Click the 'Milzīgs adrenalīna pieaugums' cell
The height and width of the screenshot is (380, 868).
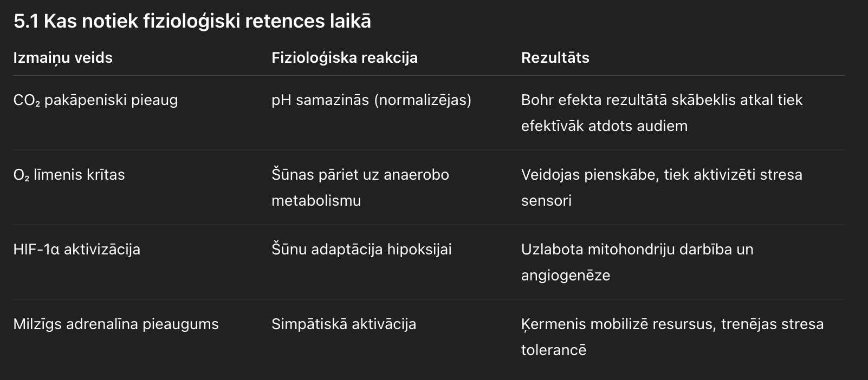[116, 324]
